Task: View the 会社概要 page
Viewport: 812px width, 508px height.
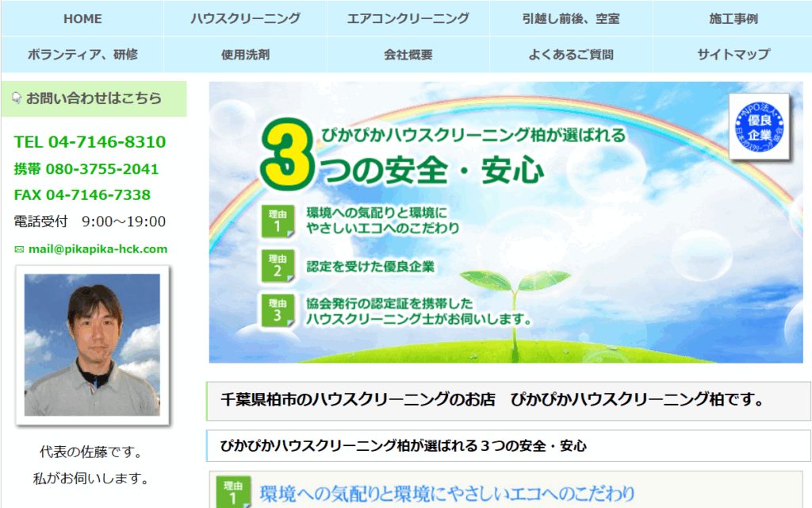Action: pyautogui.click(x=408, y=55)
